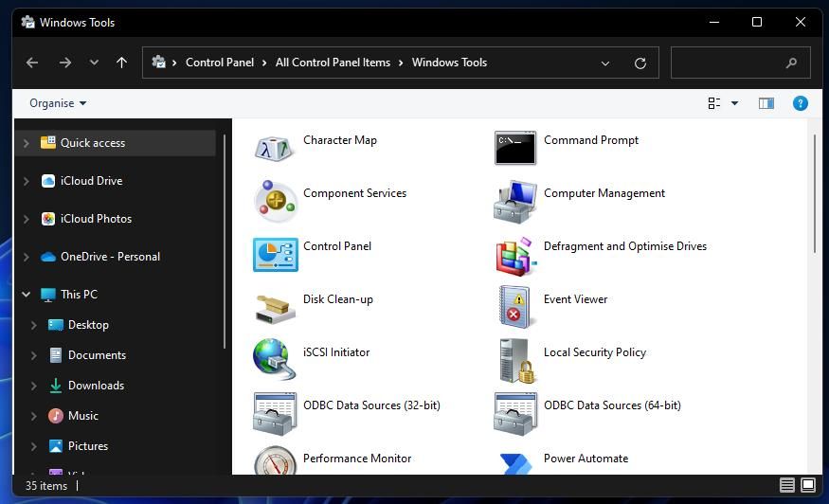Click the search box field
This screenshot has height=504, width=829.
click(730, 63)
